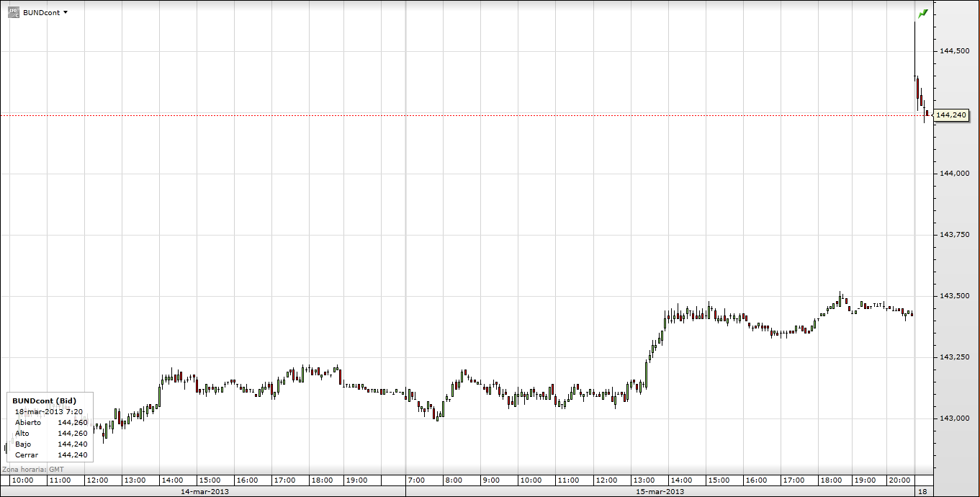The height and width of the screenshot is (497, 980).
Task: Click the CFD icon beside BUNDcont
Action: (x=14, y=12)
